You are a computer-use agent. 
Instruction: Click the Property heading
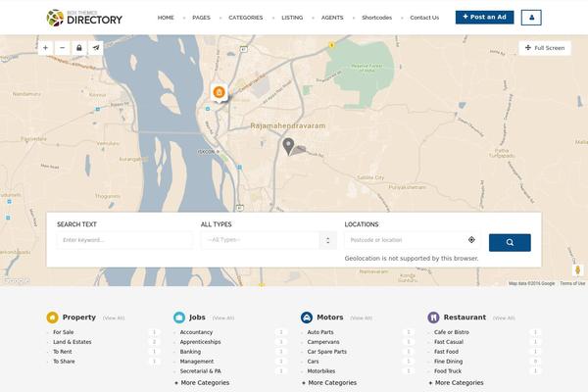(x=79, y=317)
